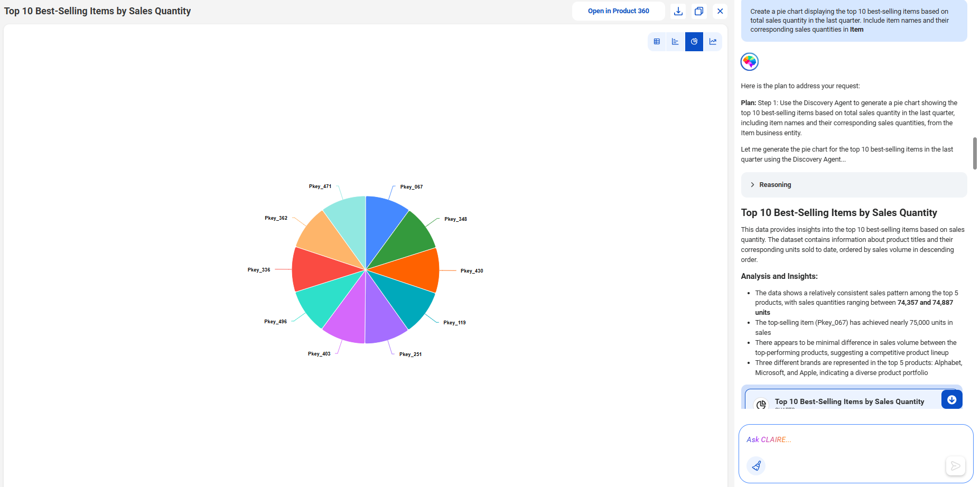This screenshot has width=980, height=487.
Task: Click the user prompt message bubble
Action: coord(854,21)
